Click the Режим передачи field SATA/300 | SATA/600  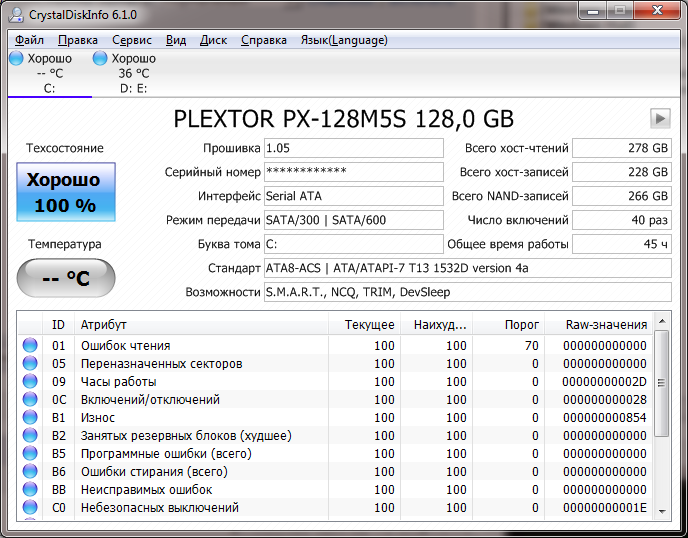354,220
